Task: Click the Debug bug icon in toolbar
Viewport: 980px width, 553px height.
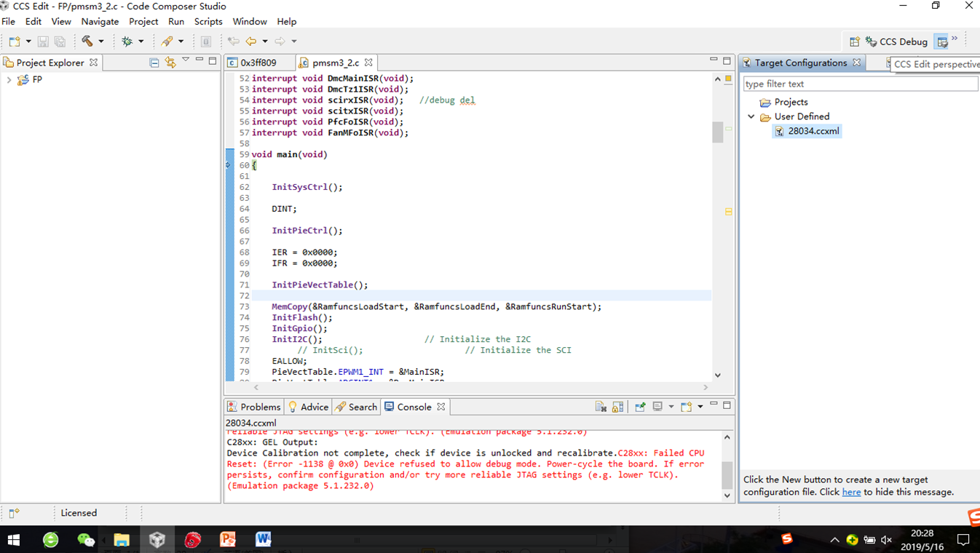Action: tap(127, 41)
